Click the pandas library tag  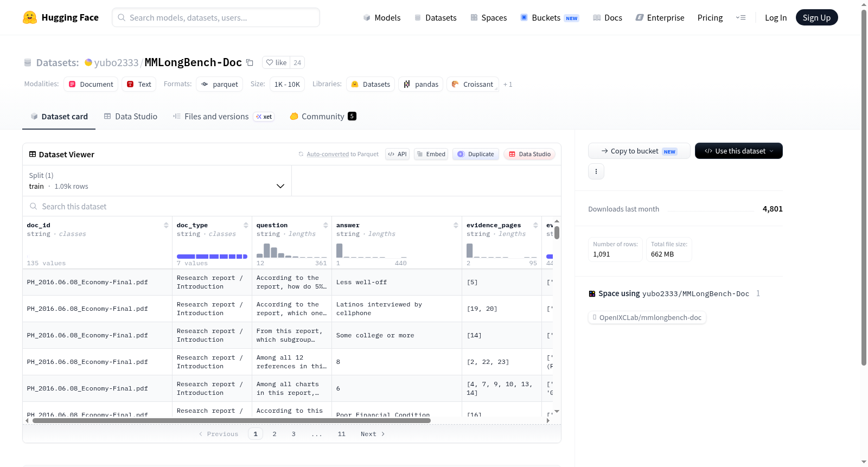(x=421, y=84)
